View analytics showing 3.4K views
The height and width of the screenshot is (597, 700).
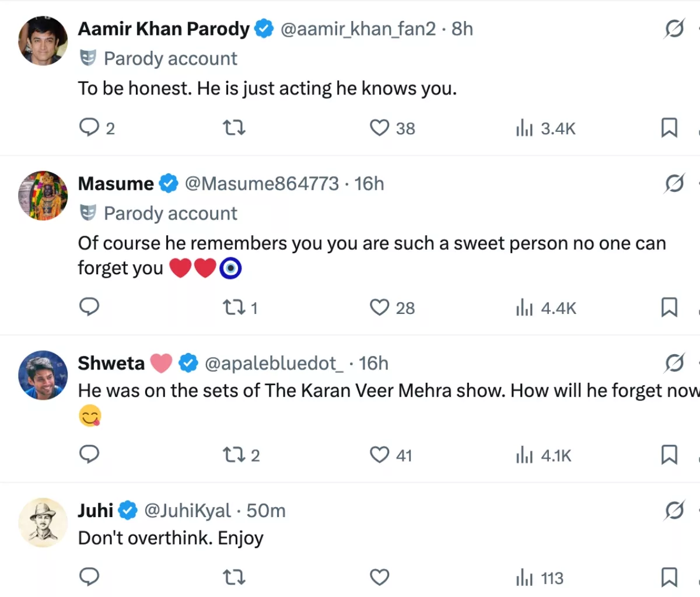(x=545, y=128)
